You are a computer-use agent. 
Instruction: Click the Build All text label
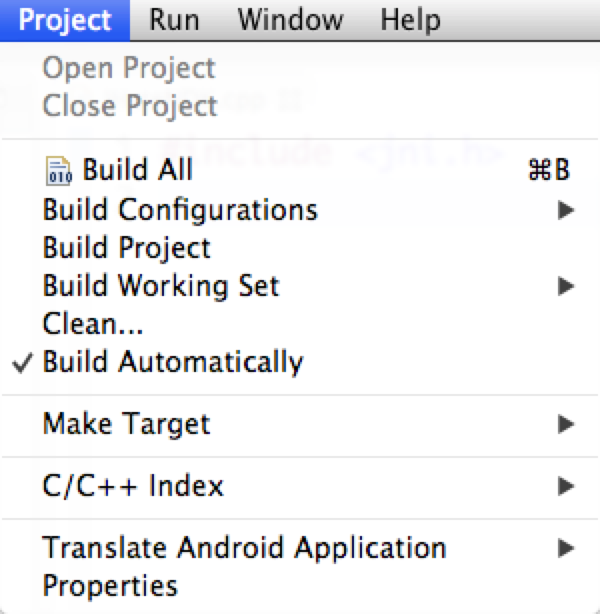pyautogui.click(x=138, y=171)
